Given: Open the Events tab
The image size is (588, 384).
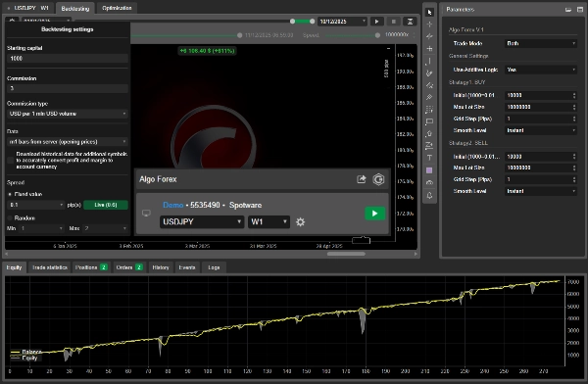Looking at the screenshot, I should click(x=187, y=267).
